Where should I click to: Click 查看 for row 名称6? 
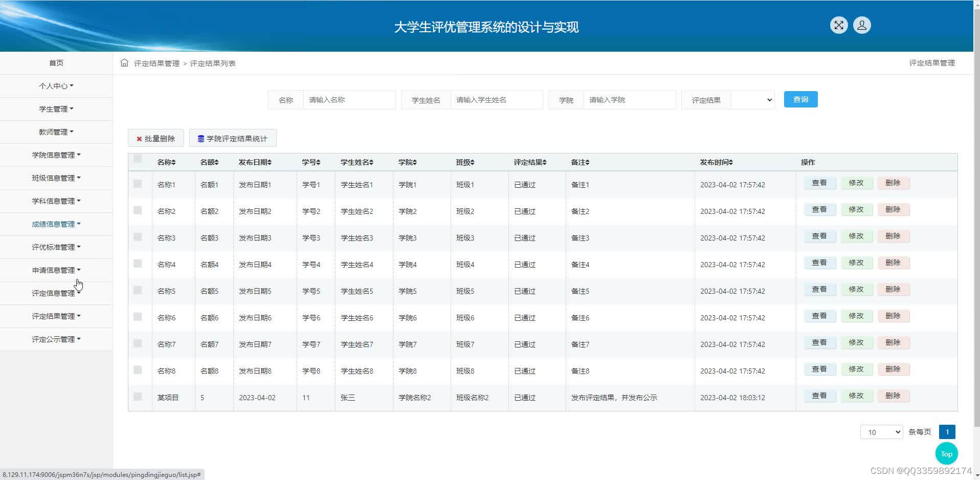point(819,316)
